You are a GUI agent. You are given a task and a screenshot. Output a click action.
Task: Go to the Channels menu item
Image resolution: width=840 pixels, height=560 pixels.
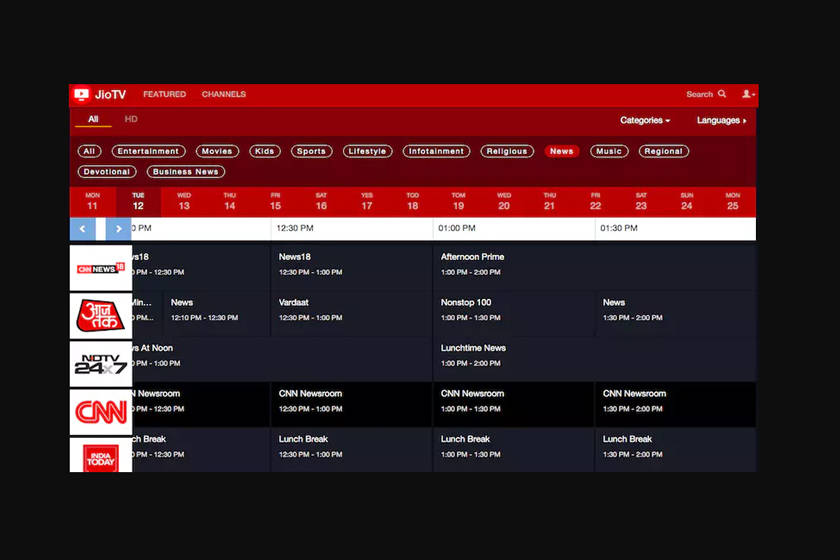[224, 95]
